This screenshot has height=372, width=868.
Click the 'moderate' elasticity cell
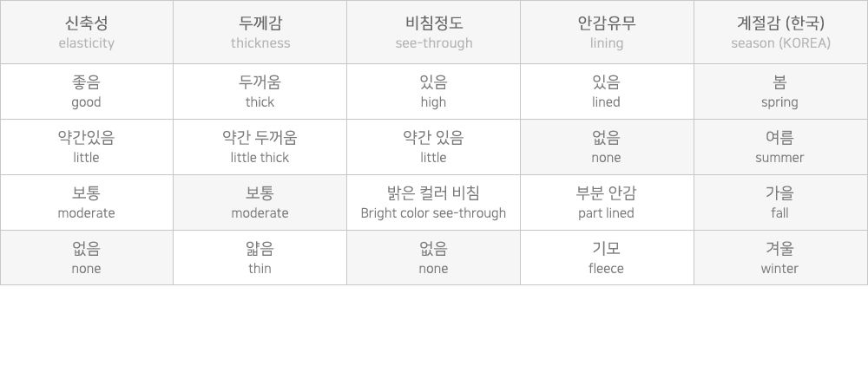[x=86, y=202]
